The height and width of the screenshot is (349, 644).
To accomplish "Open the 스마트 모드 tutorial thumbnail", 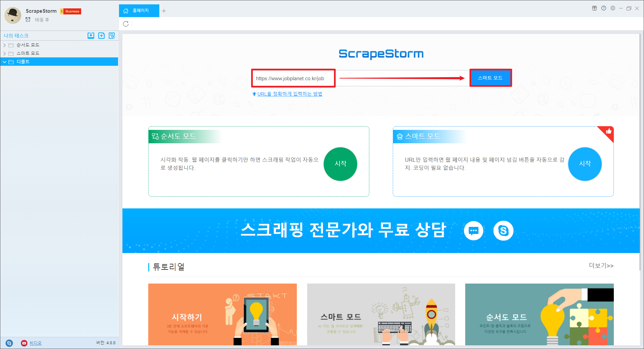I will point(381,314).
